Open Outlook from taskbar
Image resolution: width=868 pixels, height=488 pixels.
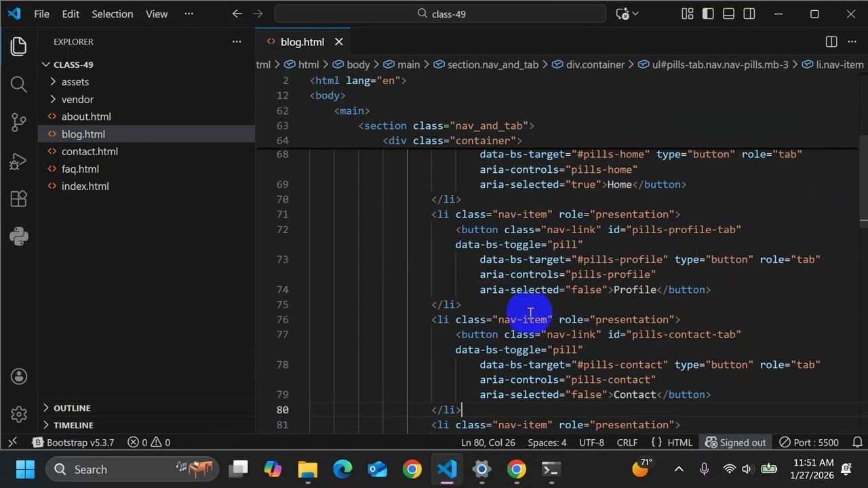[x=377, y=469]
